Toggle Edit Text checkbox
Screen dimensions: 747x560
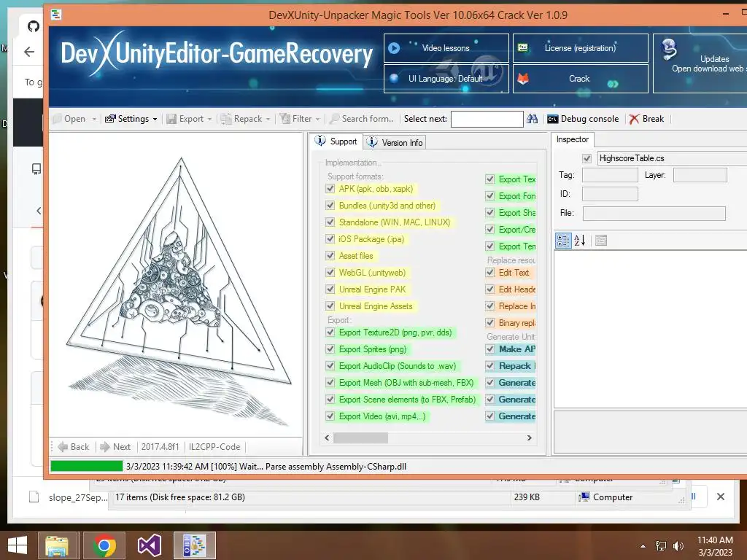(x=489, y=273)
